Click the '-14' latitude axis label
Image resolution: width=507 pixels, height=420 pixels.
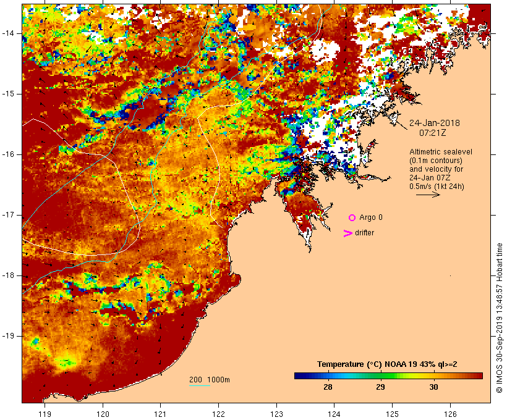pos(7,33)
